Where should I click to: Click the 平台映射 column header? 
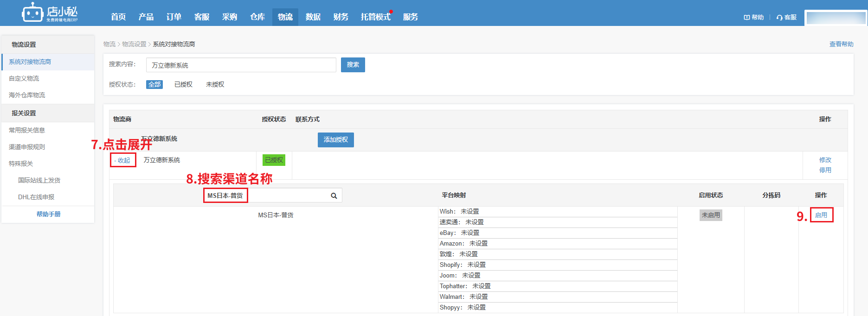tap(454, 195)
